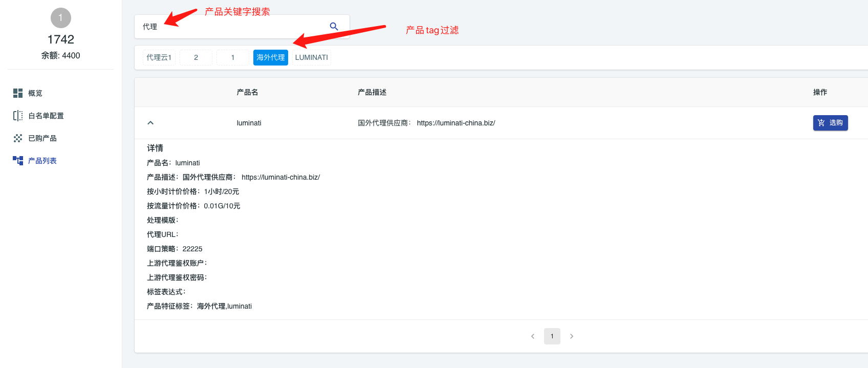Click the 详情 details heading
The image size is (868, 368).
click(x=155, y=148)
